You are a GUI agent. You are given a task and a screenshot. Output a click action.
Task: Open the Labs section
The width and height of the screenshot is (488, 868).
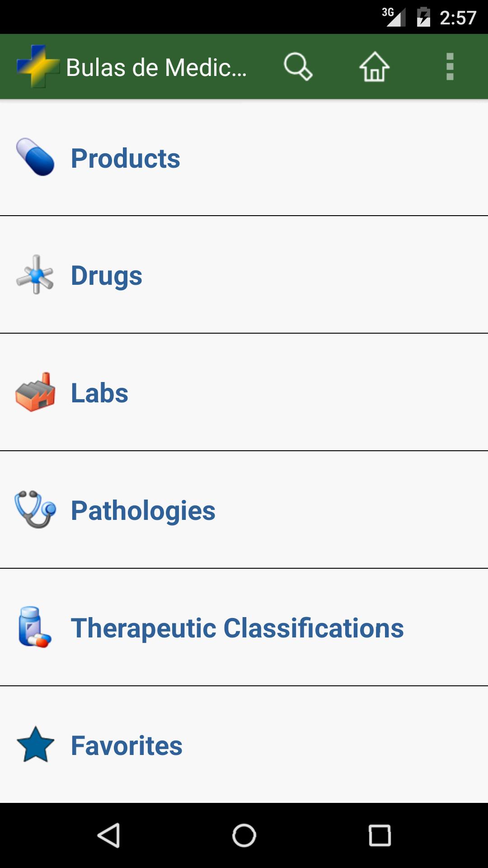[99, 393]
